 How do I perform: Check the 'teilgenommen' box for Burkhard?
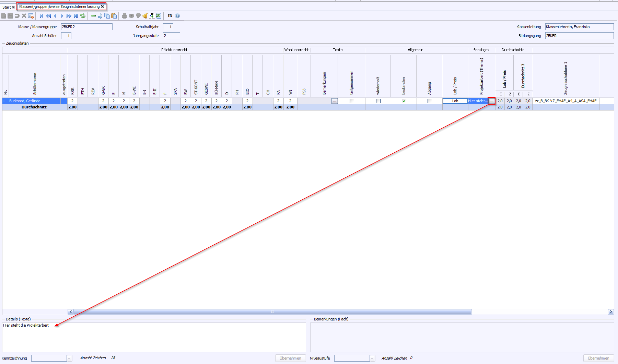[352, 101]
